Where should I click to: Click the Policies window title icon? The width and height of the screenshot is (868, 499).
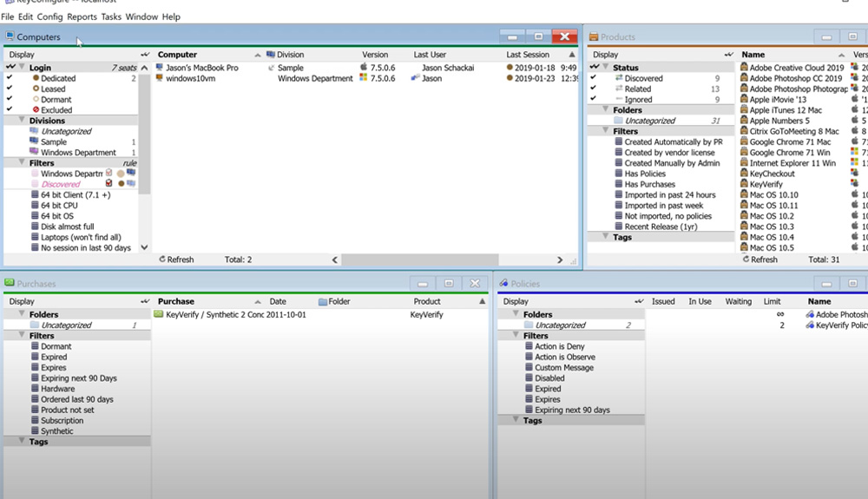coord(503,283)
